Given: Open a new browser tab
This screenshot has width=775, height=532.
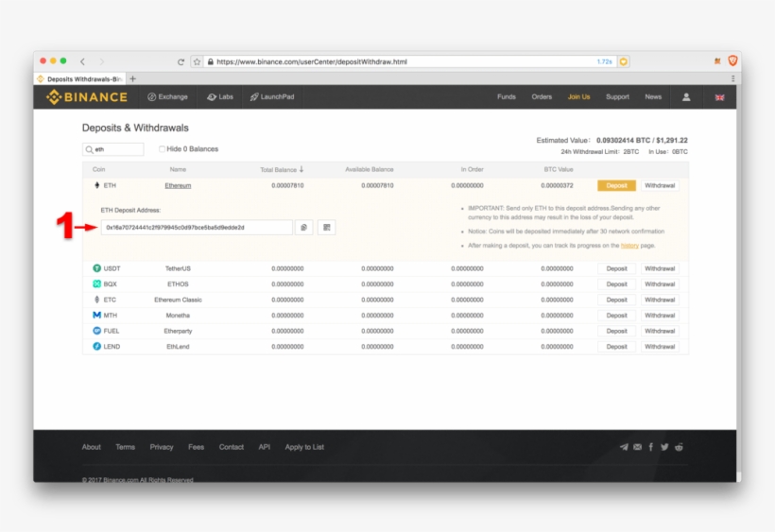Looking at the screenshot, I should click(132, 78).
